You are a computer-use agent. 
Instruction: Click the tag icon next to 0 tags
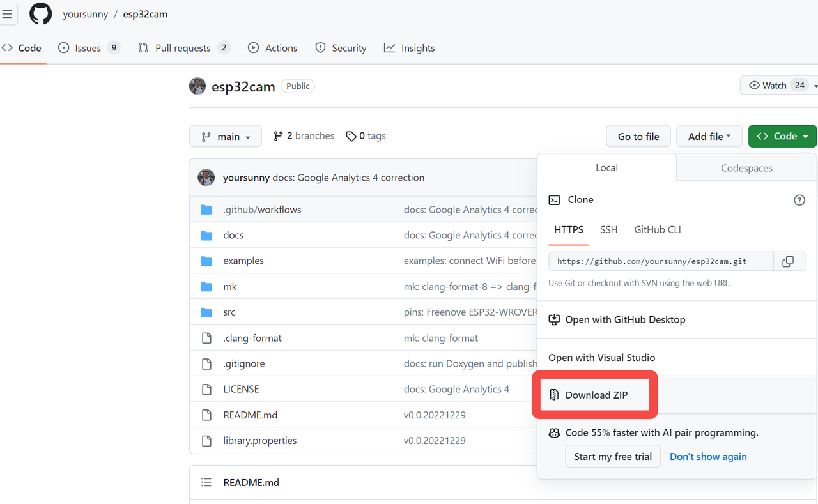[x=351, y=136]
